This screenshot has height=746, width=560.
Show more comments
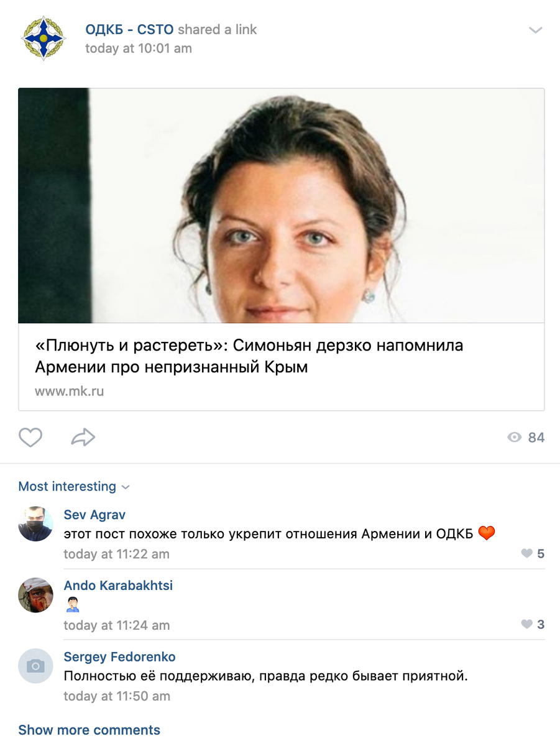coord(89,730)
